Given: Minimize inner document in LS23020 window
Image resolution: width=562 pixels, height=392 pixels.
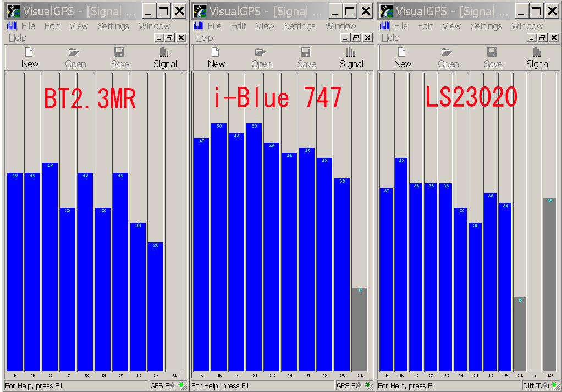Looking at the screenshot, I should pyautogui.click(x=532, y=37).
